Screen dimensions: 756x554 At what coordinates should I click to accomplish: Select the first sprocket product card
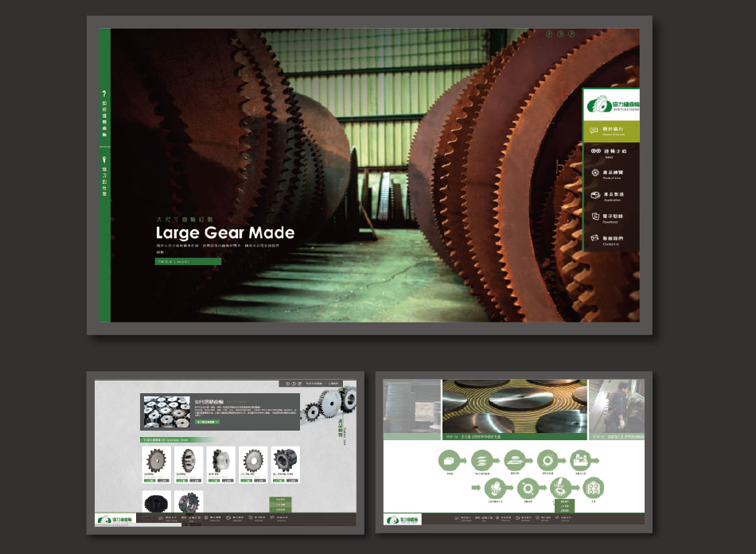[x=157, y=465]
